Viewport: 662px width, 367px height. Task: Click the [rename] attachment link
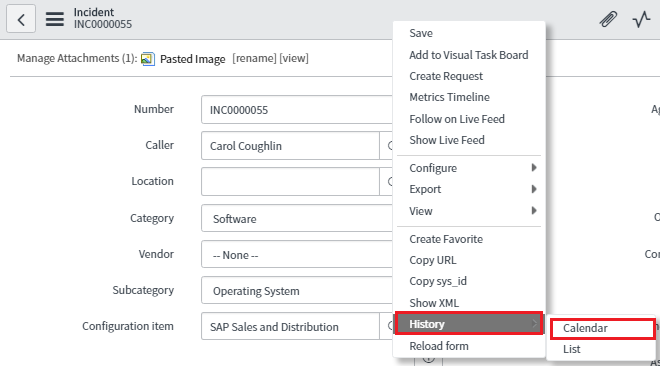(x=254, y=58)
